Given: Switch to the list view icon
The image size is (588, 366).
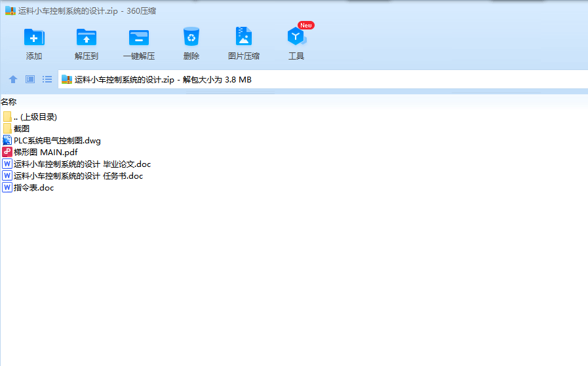Looking at the screenshot, I should 47,79.
